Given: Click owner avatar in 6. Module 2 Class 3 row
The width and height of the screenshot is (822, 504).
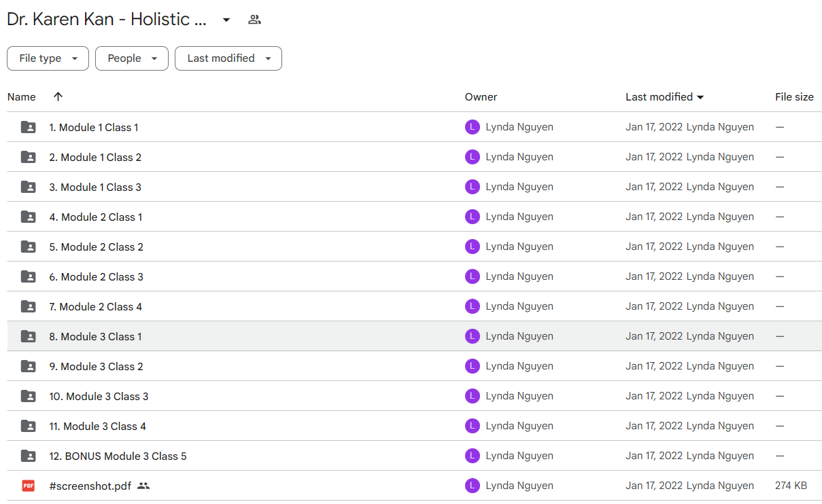Looking at the screenshot, I should coord(473,276).
